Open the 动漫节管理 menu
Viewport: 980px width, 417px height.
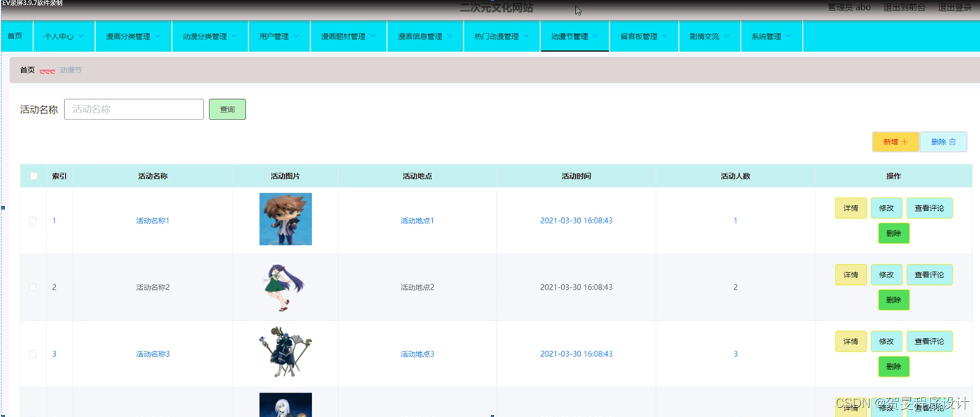(x=574, y=36)
